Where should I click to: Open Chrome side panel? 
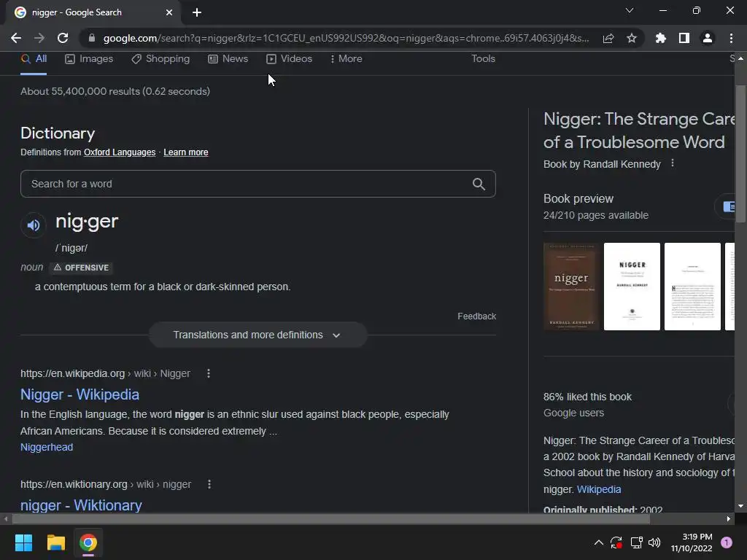pos(684,38)
